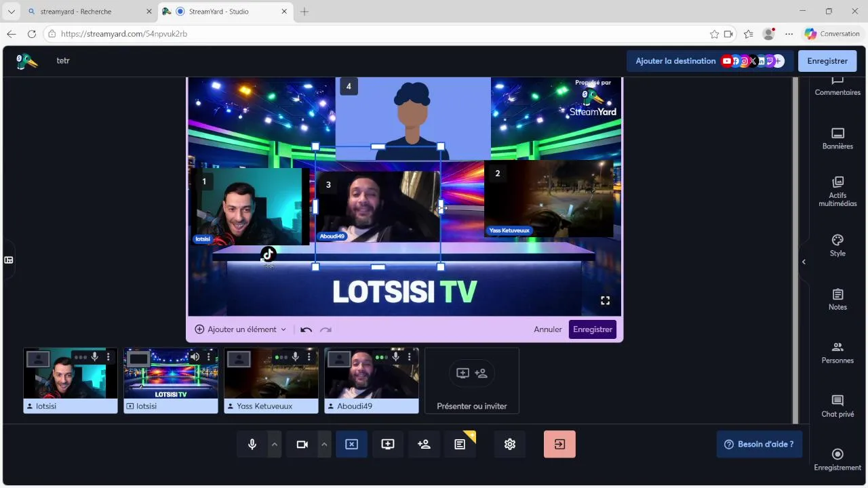Collapse the right sidebar with arrow
This screenshot has width=868, height=488.
tap(804, 262)
